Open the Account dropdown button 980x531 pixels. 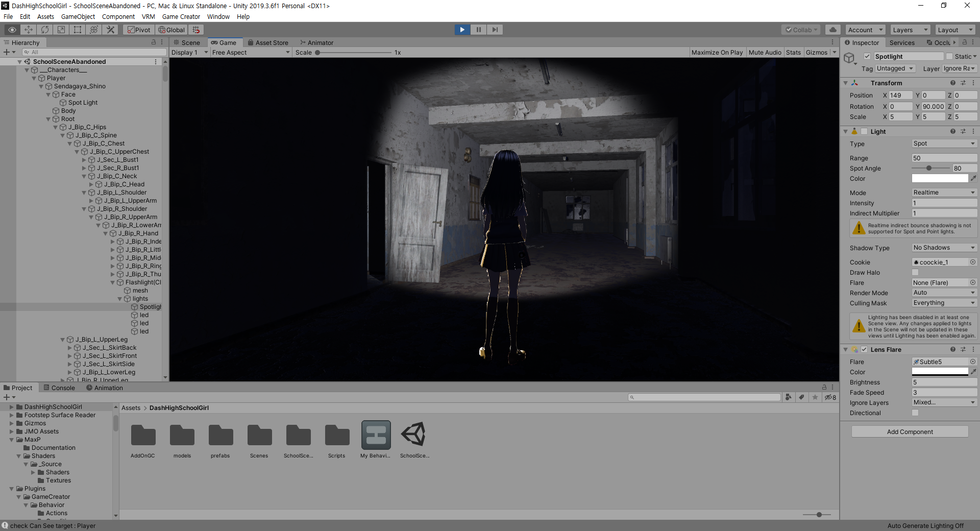[x=865, y=30]
